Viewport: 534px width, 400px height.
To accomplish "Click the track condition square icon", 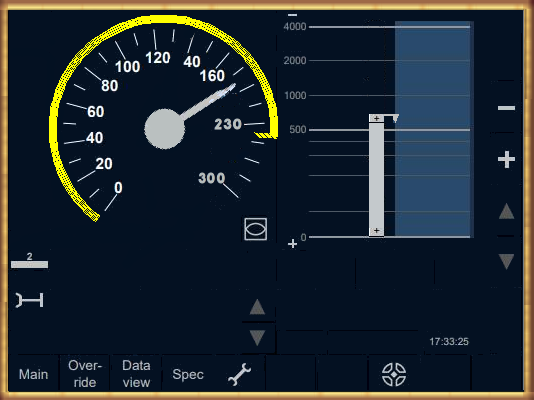I will tap(256, 229).
